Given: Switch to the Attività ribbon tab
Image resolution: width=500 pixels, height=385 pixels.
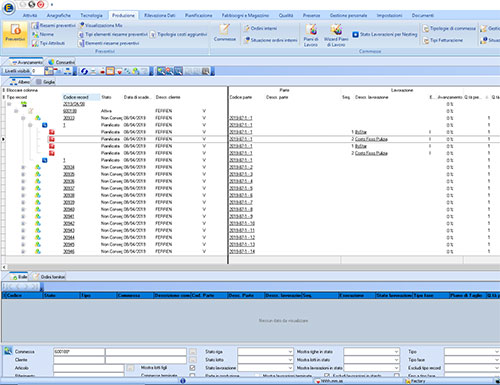Looking at the screenshot, I should point(30,15).
